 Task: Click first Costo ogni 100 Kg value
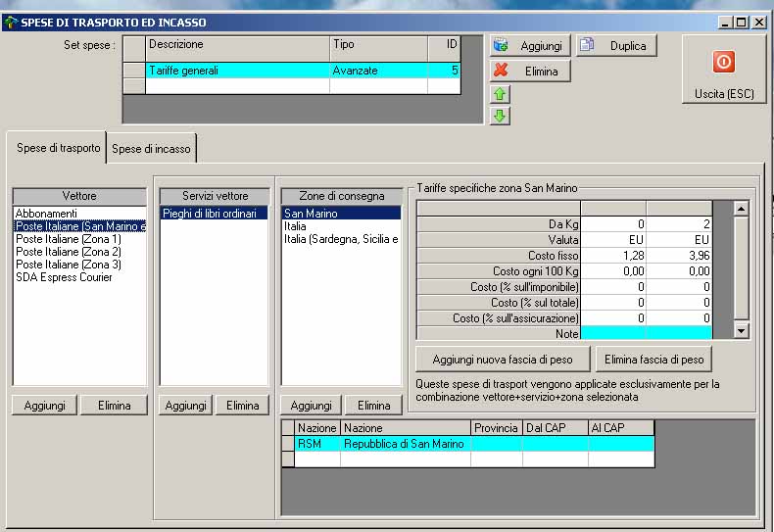click(613, 271)
